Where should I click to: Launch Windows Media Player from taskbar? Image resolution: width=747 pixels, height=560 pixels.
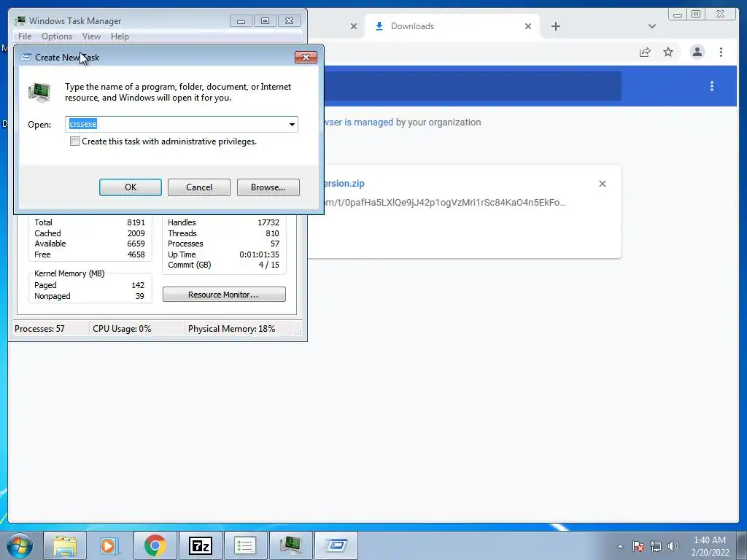(109, 545)
